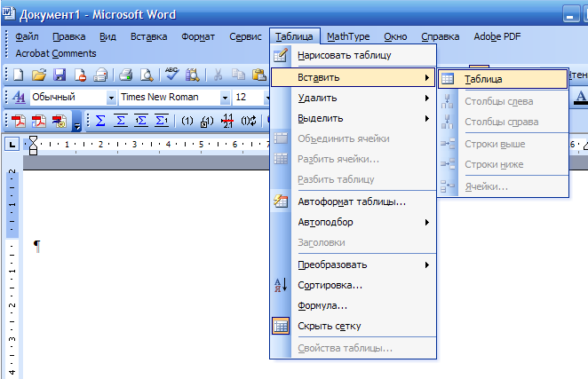Screen dimensions: 588x379
Task: Click the tab alignment selector L box on ruler
Action: [12, 144]
